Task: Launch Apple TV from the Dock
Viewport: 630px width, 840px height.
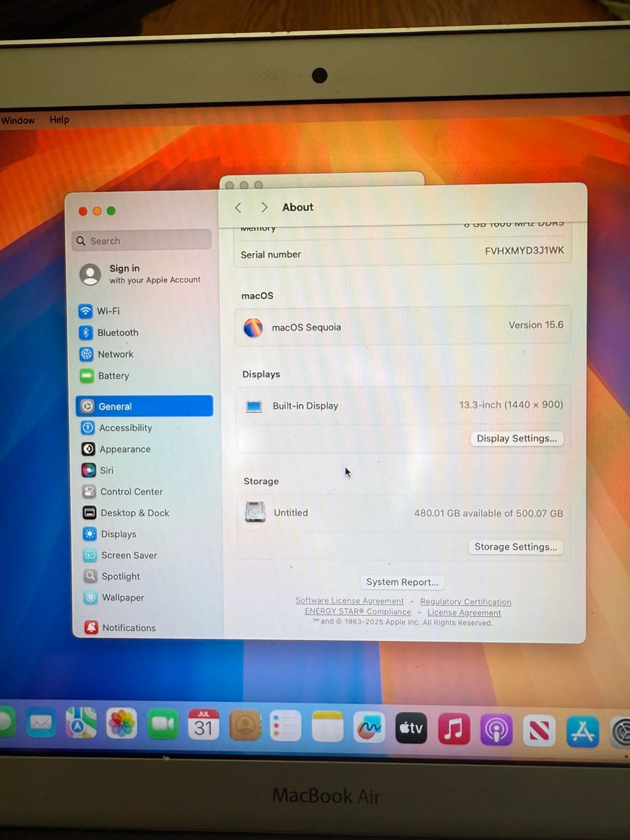Action: [411, 728]
